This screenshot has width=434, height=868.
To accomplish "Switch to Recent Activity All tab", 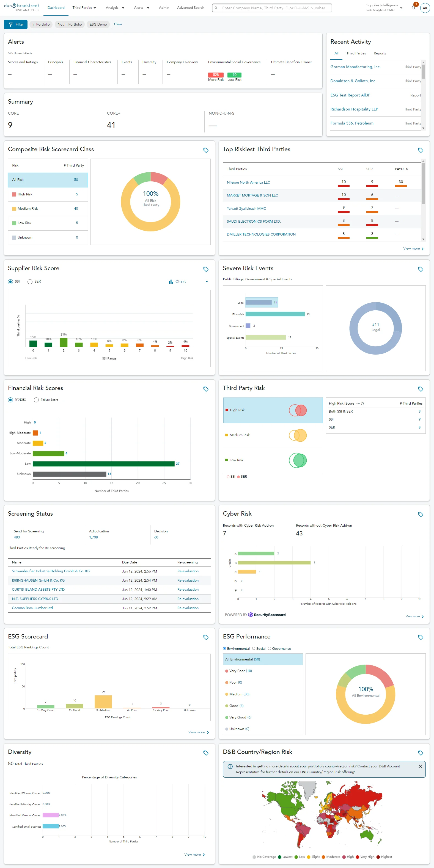I will pyautogui.click(x=336, y=53).
